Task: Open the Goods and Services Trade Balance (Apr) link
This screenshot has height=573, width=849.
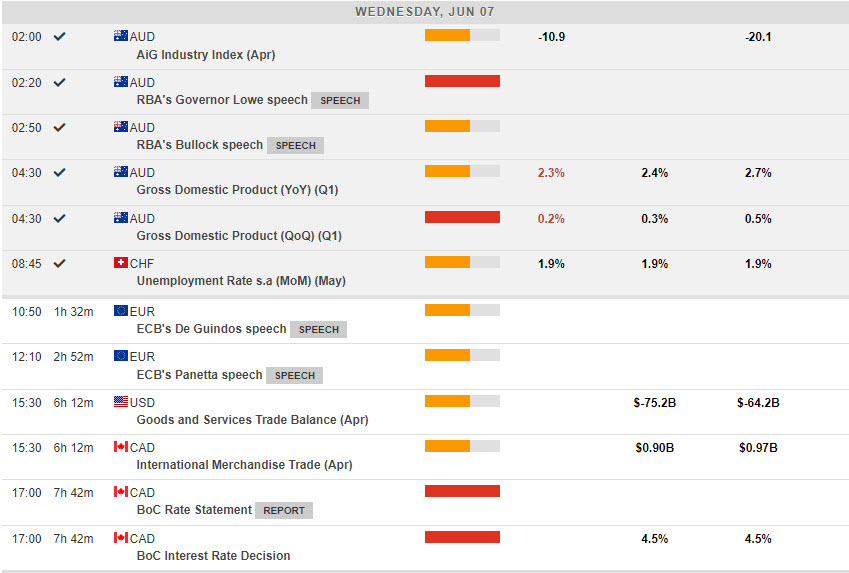Action: tap(252, 420)
